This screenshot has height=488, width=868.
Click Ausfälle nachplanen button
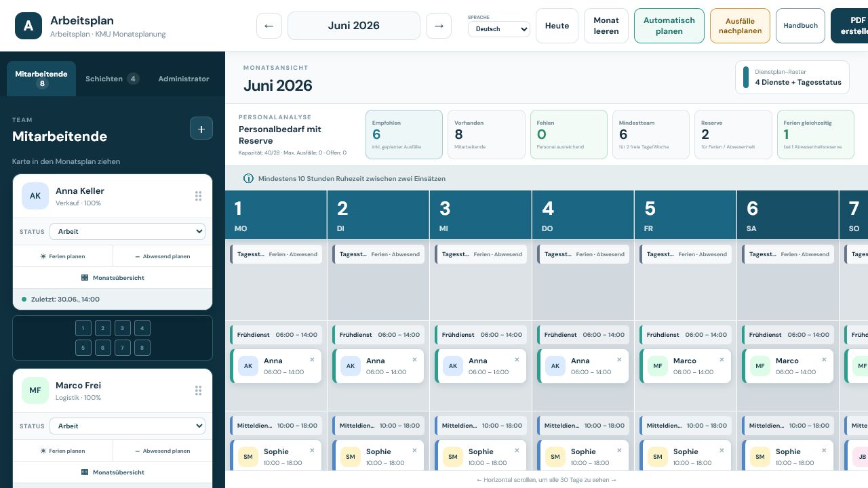point(740,26)
